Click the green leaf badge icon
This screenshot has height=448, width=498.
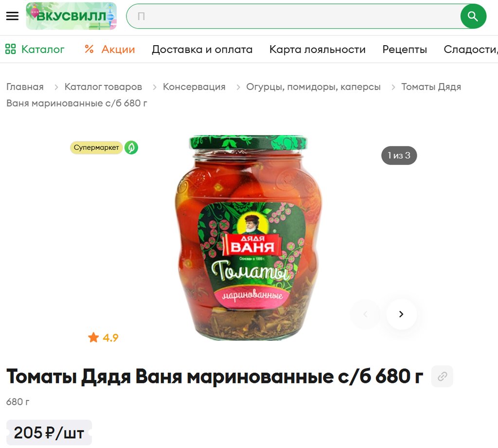pos(131,148)
